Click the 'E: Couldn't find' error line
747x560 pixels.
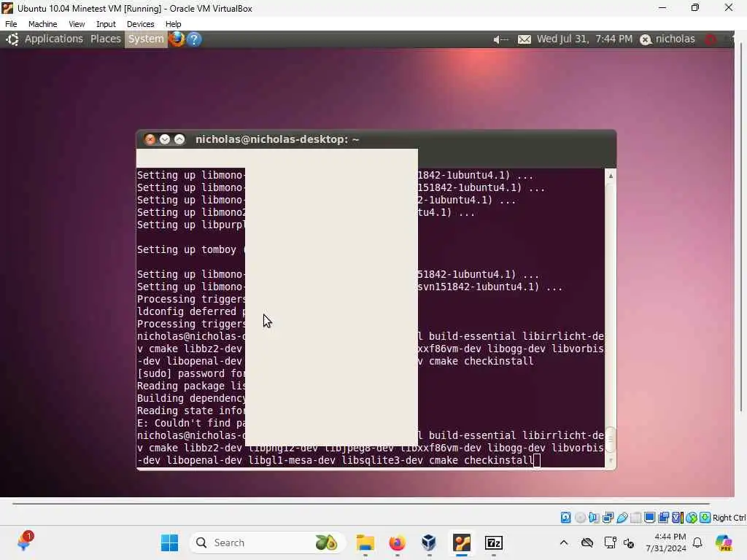(x=190, y=423)
